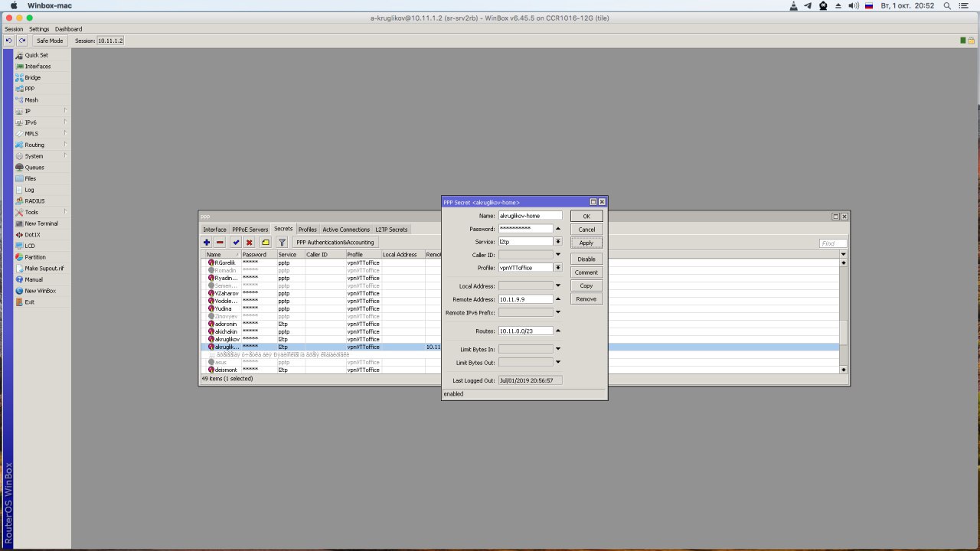Click the yellow Comment note icon
The height and width of the screenshot is (551, 980).
tap(266, 243)
